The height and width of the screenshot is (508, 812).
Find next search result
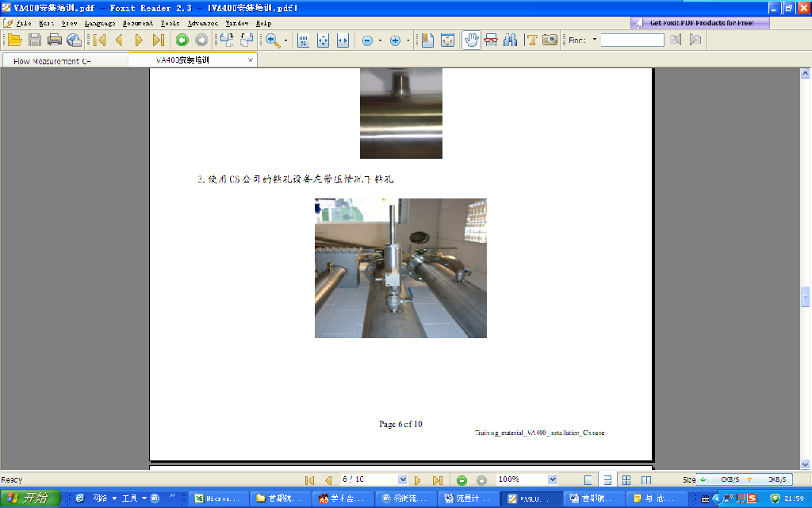tap(695, 40)
